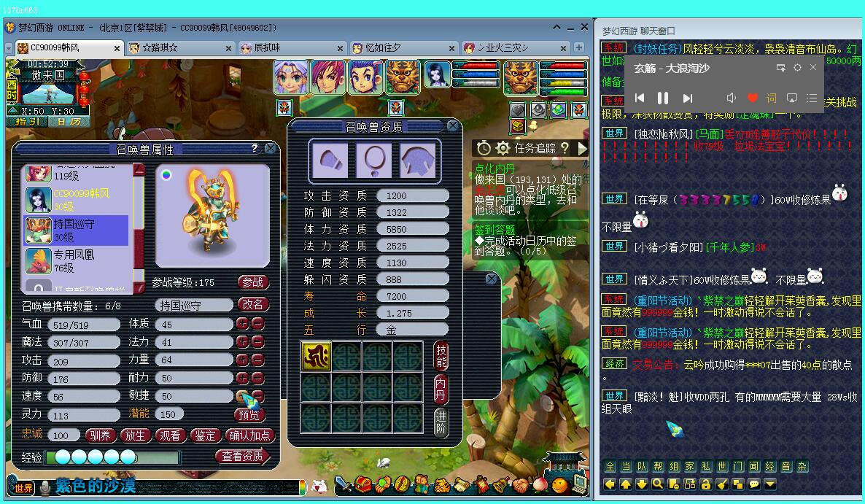The image size is (865, 504).
Task: Click the pink peach icon in bottom toolbar
Action: pos(540,485)
